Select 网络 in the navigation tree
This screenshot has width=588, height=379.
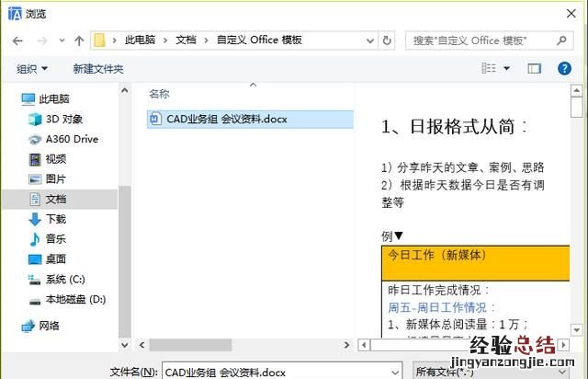[x=40, y=326]
